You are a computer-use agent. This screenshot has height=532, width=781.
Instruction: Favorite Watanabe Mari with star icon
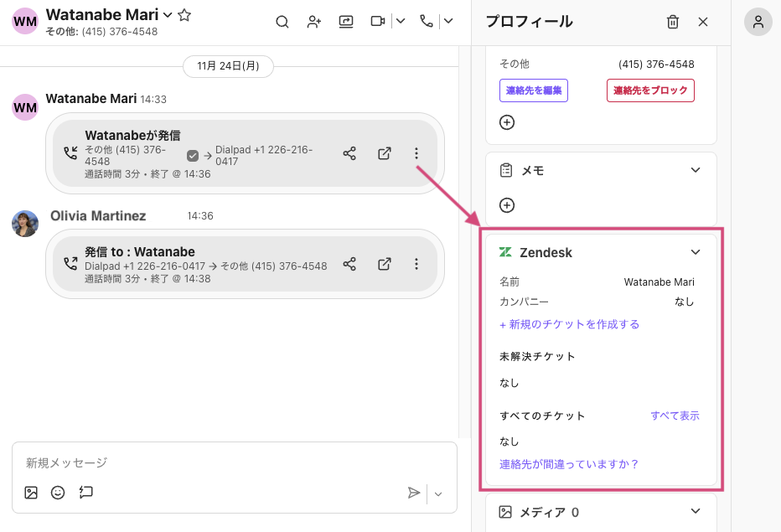[185, 15]
